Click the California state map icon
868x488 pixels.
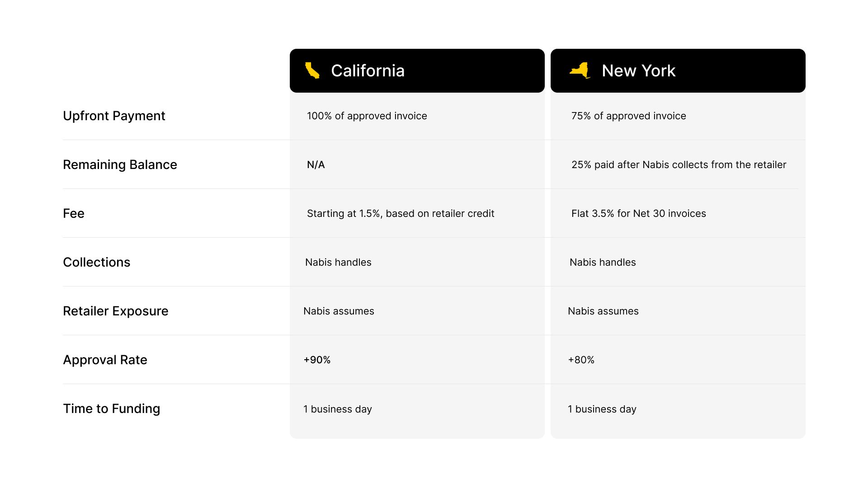point(312,70)
